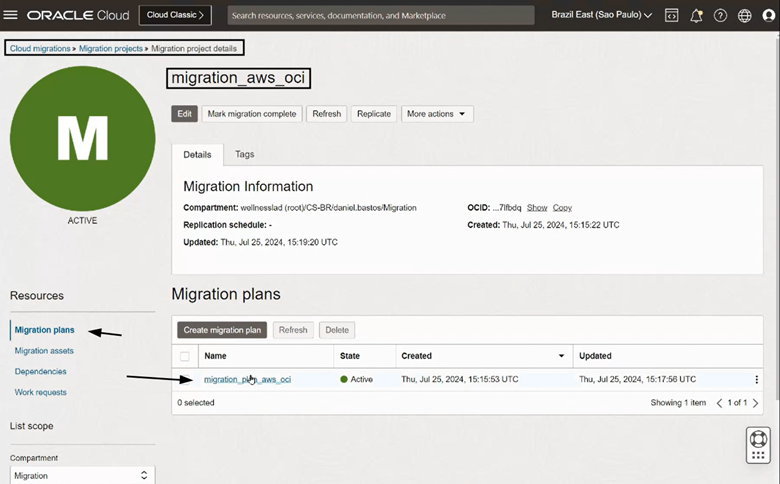Go to the previous page arrow in pagination

click(x=719, y=403)
